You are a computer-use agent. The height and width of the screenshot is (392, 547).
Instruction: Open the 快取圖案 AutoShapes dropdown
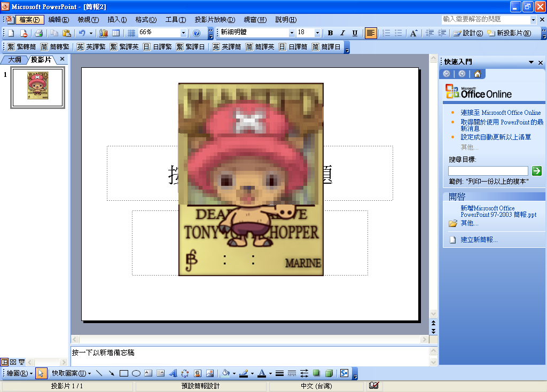[x=72, y=373]
